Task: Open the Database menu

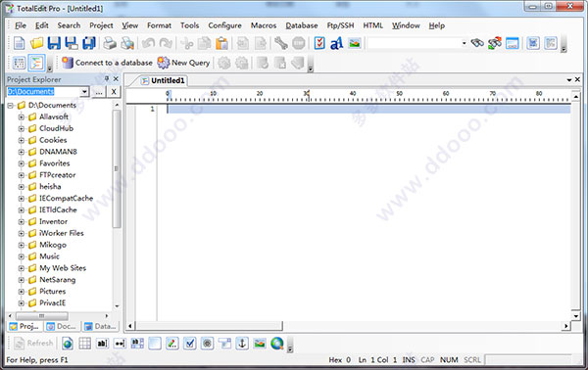Action: tap(302, 25)
